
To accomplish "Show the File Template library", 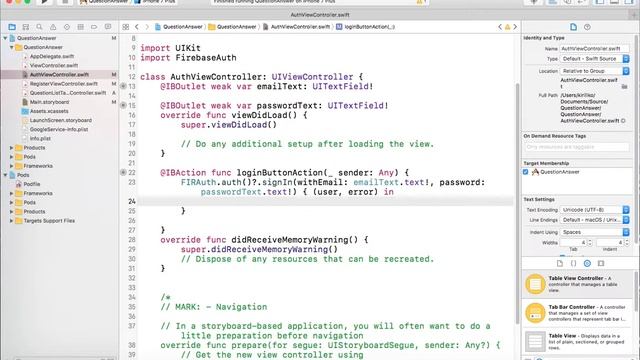I will pyautogui.click(x=560, y=263).
